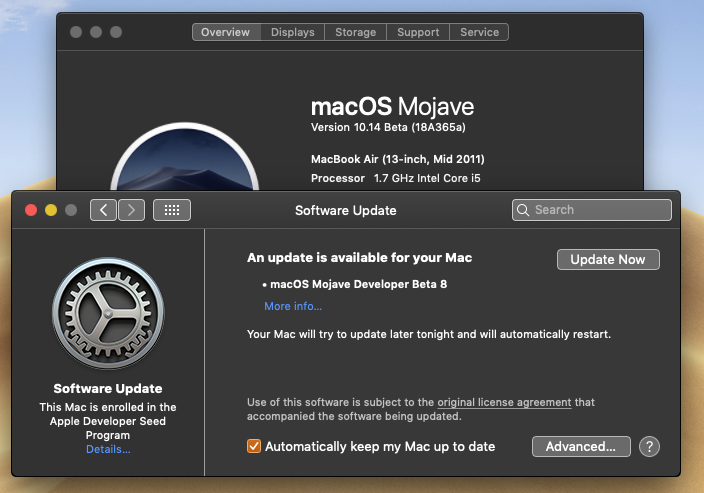Open help with the question mark button

click(x=649, y=447)
